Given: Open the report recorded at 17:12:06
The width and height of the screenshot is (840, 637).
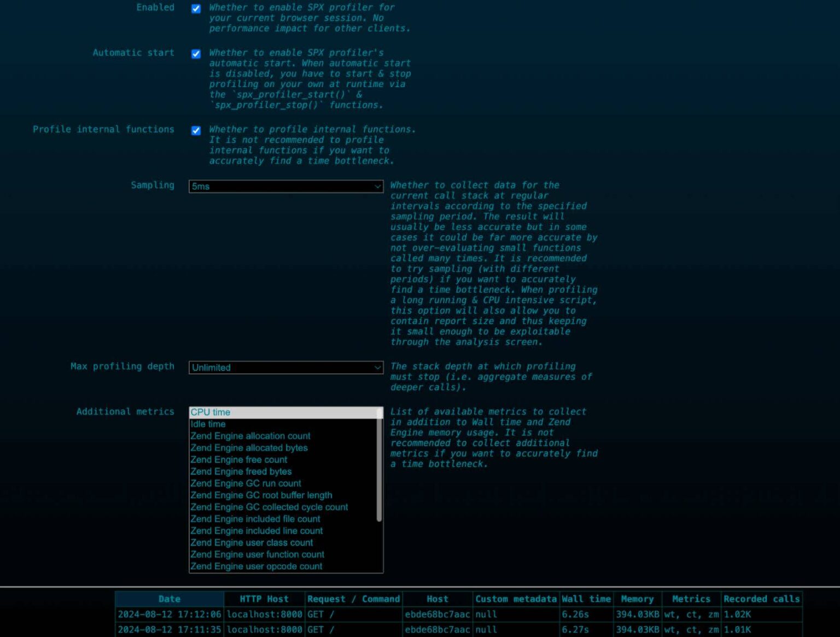Looking at the screenshot, I should [168, 614].
